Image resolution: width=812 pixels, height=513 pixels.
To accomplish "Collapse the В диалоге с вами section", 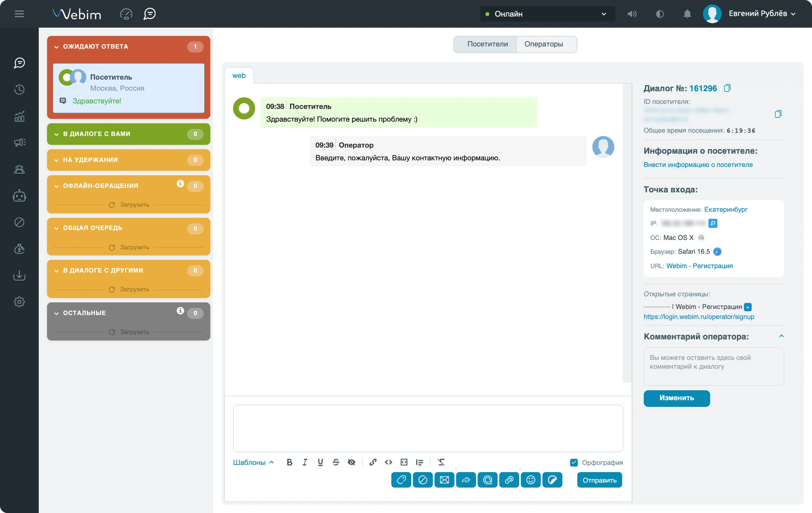I will pyautogui.click(x=56, y=134).
